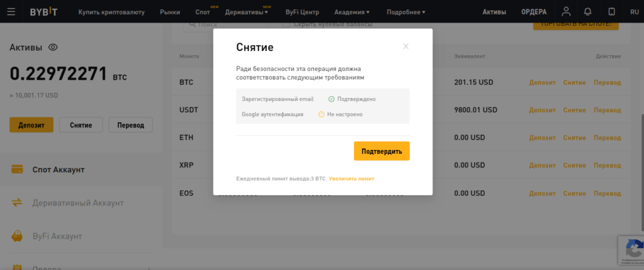644x270 pixels.
Task: Toggle the hide zero balances checkbox
Action: [x=286, y=24]
